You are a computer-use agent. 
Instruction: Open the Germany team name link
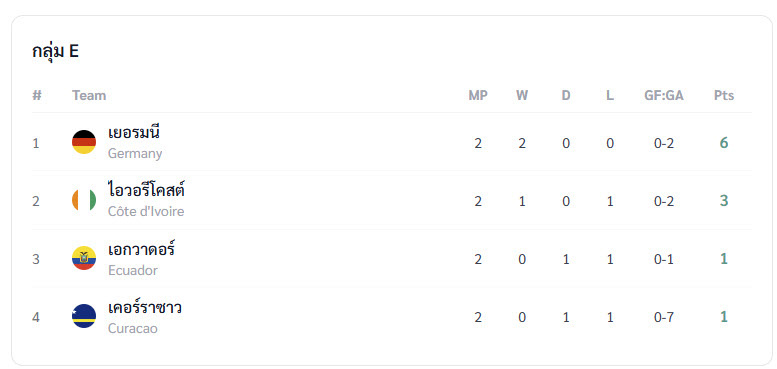tap(135, 143)
